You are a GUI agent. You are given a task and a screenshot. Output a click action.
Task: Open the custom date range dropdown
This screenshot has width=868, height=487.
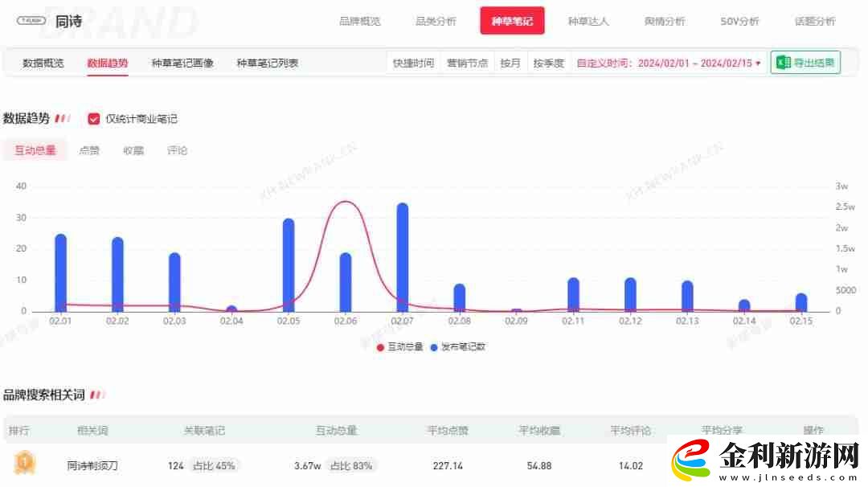[669, 63]
